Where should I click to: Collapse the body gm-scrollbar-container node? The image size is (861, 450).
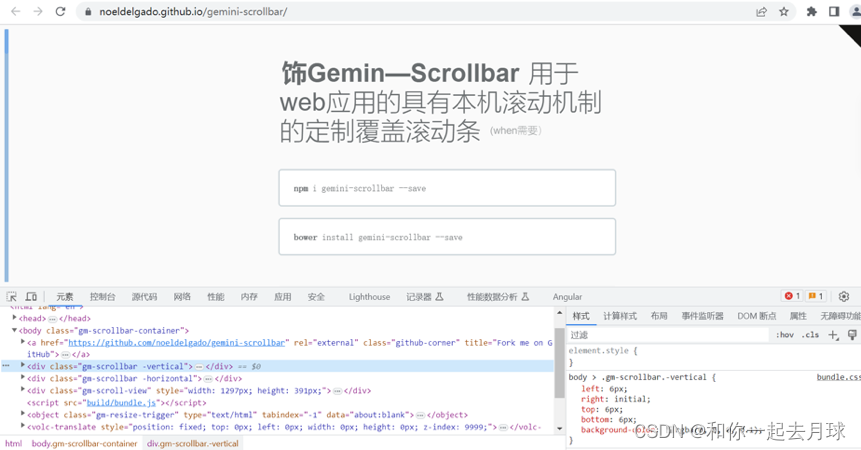(x=15, y=330)
